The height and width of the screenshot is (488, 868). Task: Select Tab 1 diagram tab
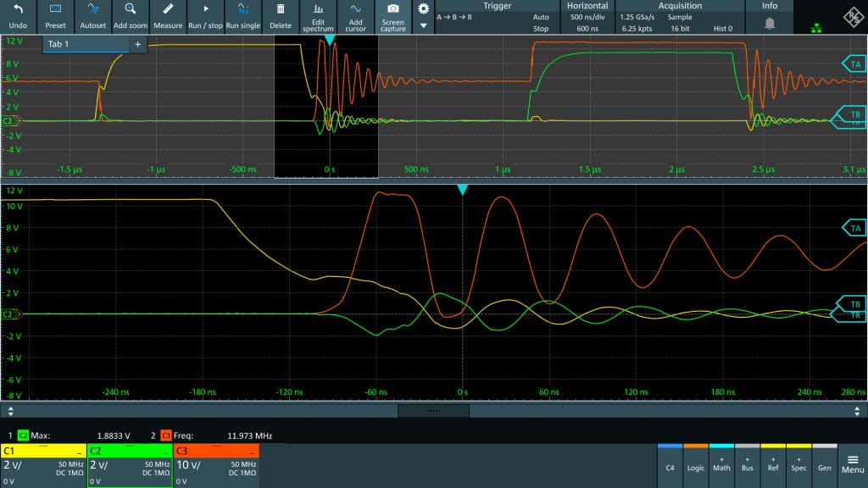[x=83, y=44]
